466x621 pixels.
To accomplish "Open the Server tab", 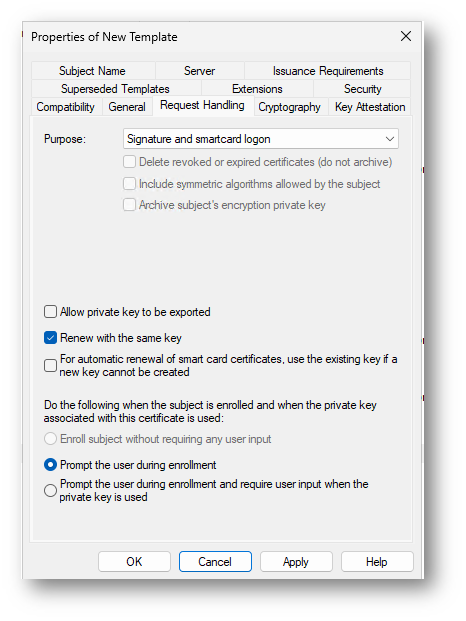I will coord(200,71).
